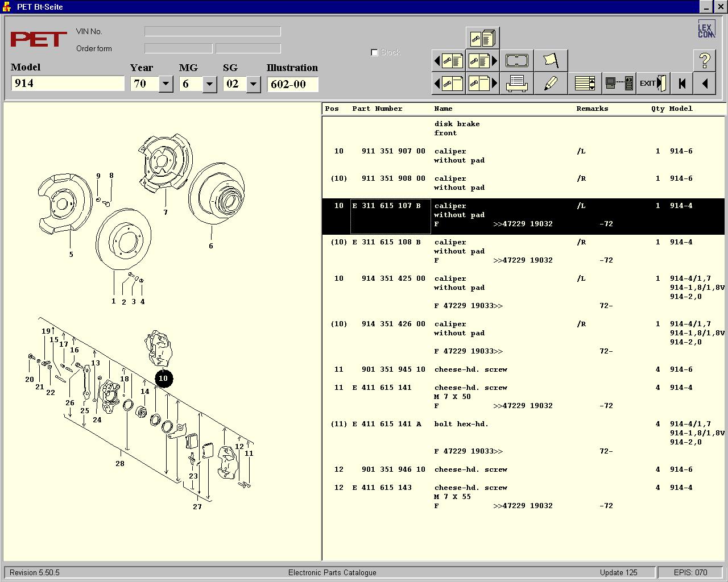Click the Remarks column header

[592, 109]
